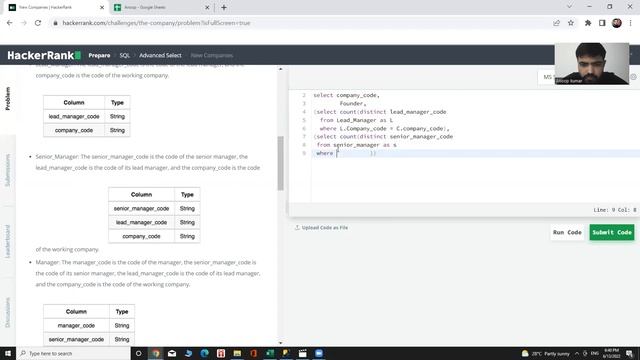Open the Prepare breadcrumb link

[99, 55]
